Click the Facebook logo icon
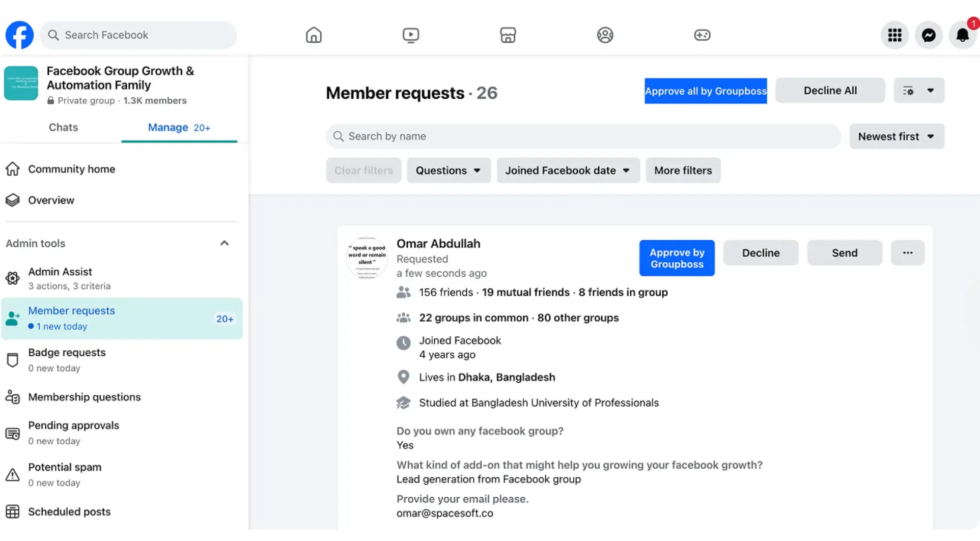980x541 pixels. (x=19, y=35)
